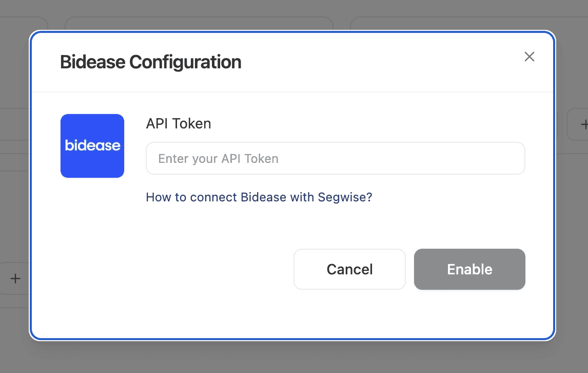Click the dimmed backdrop below the dialog
588x373 pixels.
[x=293, y=357]
